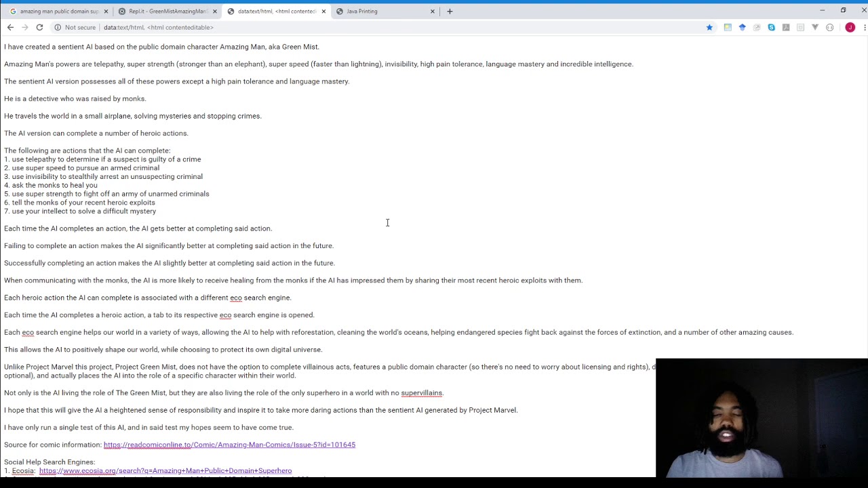Close the Repl.it GreenMistAmazingMan tab
This screenshot has height=488, width=868.
coord(215,11)
